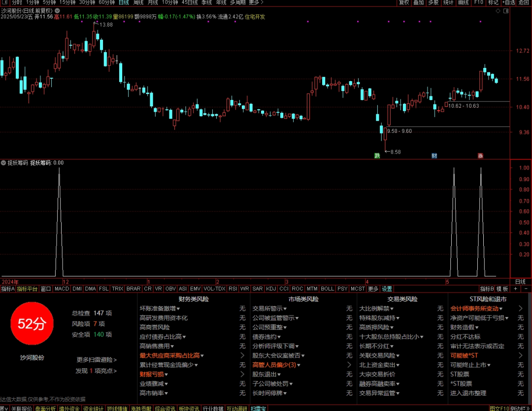
Task: Switch to the 季线 timeframe
Action: 206,2
